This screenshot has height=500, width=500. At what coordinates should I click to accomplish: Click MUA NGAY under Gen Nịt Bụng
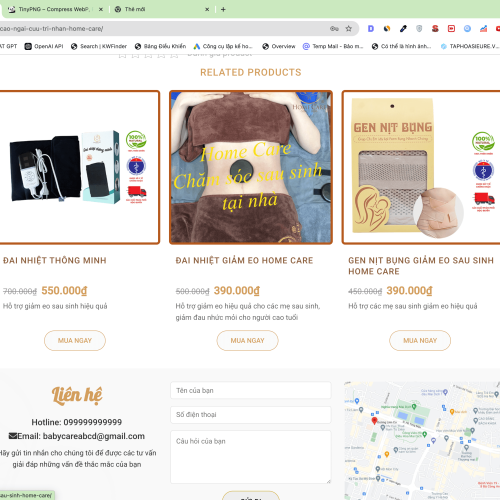tap(420, 340)
